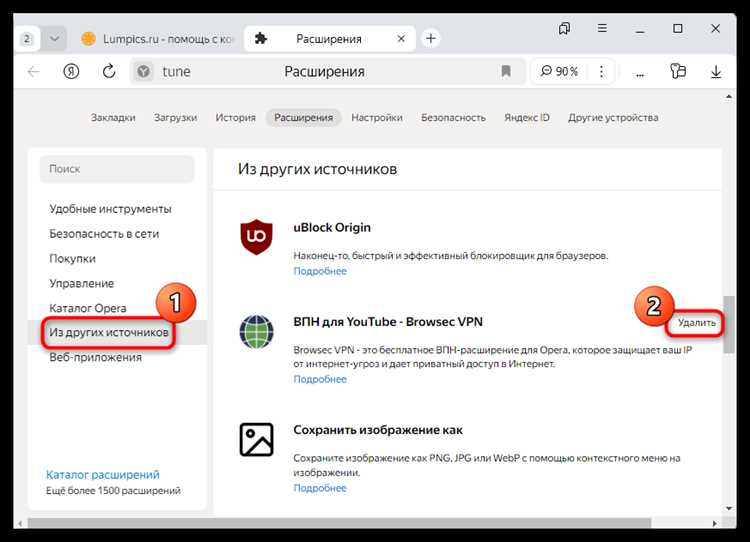The width and height of the screenshot is (750, 542).
Task: Minimize the browser window
Action: (640, 30)
